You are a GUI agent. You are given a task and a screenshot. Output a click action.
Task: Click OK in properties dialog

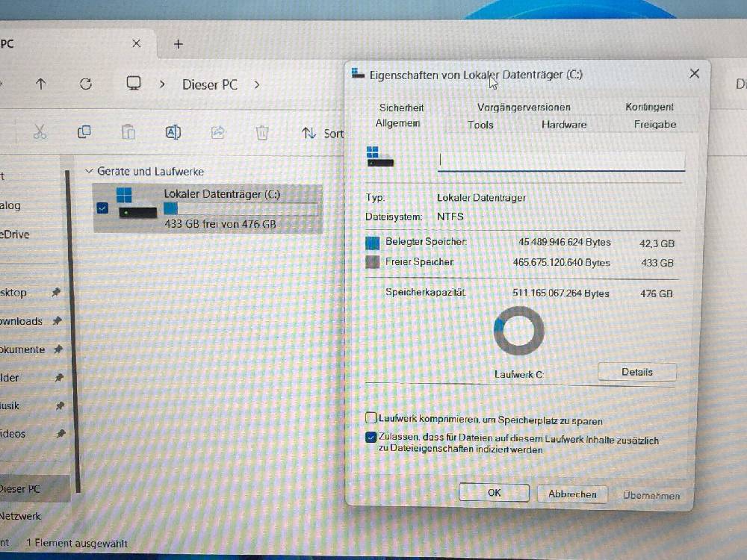494,492
